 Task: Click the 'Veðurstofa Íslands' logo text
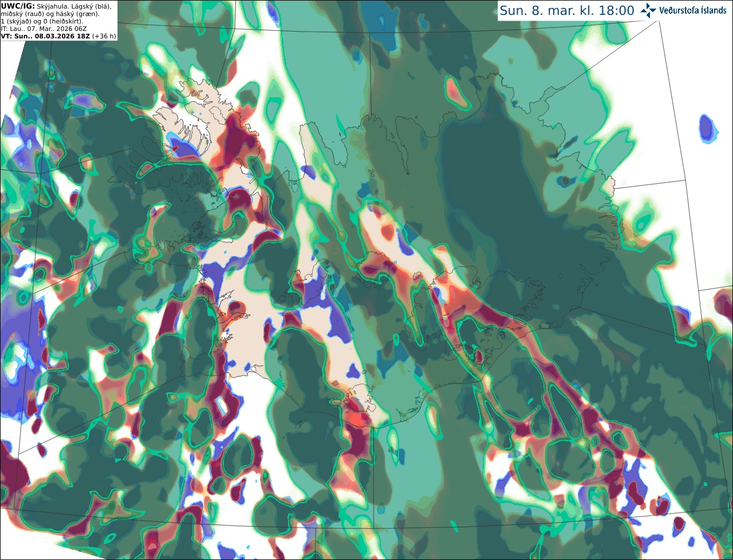(x=693, y=10)
